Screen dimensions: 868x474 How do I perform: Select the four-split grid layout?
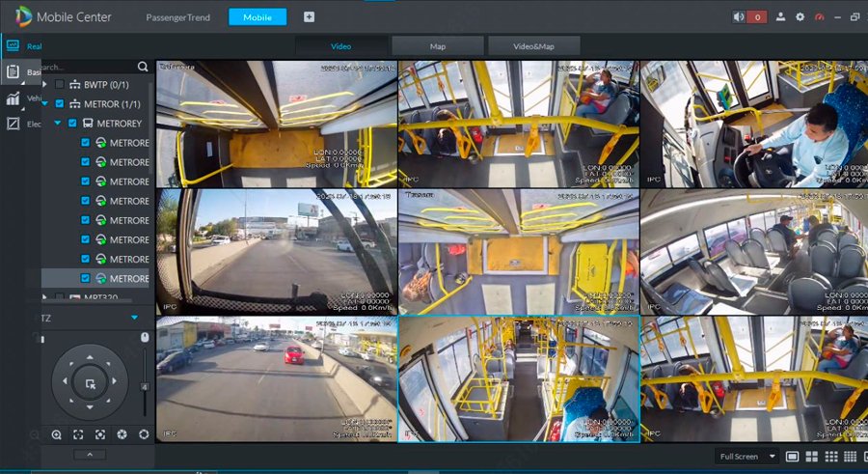(x=812, y=457)
